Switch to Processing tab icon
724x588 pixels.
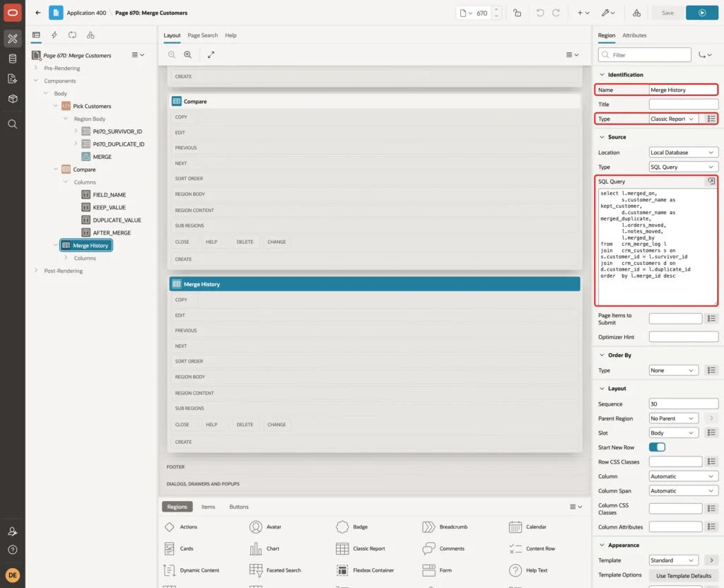73,35
